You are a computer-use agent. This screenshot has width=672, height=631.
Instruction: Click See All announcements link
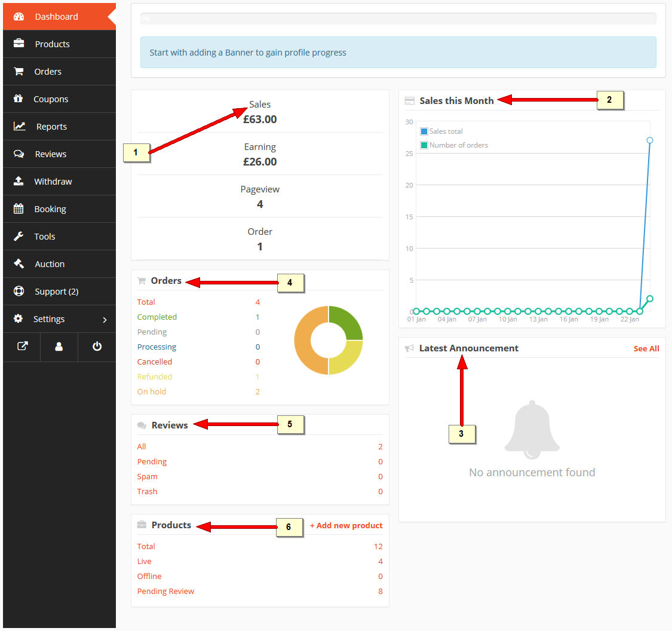[646, 348]
